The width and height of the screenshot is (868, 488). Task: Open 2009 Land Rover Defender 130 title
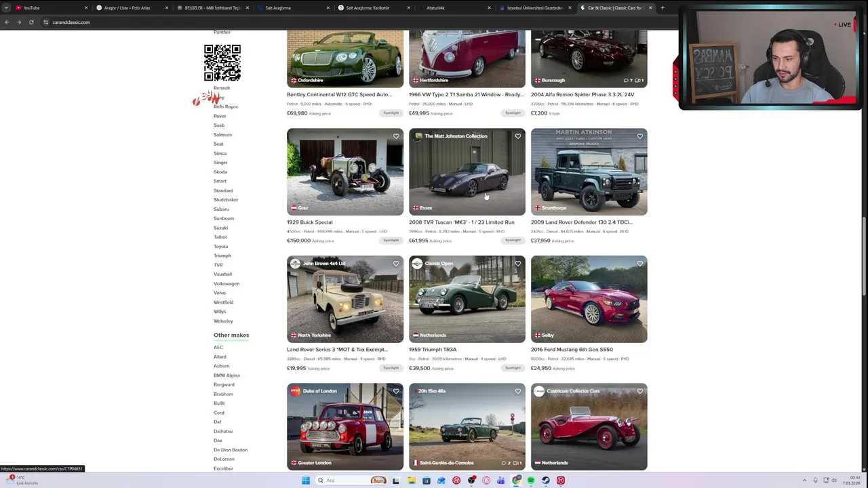click(x=582, y=222)
